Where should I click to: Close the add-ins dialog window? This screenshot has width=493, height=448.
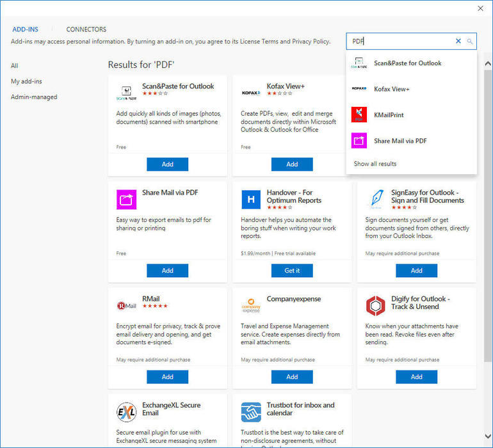pos(480,8)
